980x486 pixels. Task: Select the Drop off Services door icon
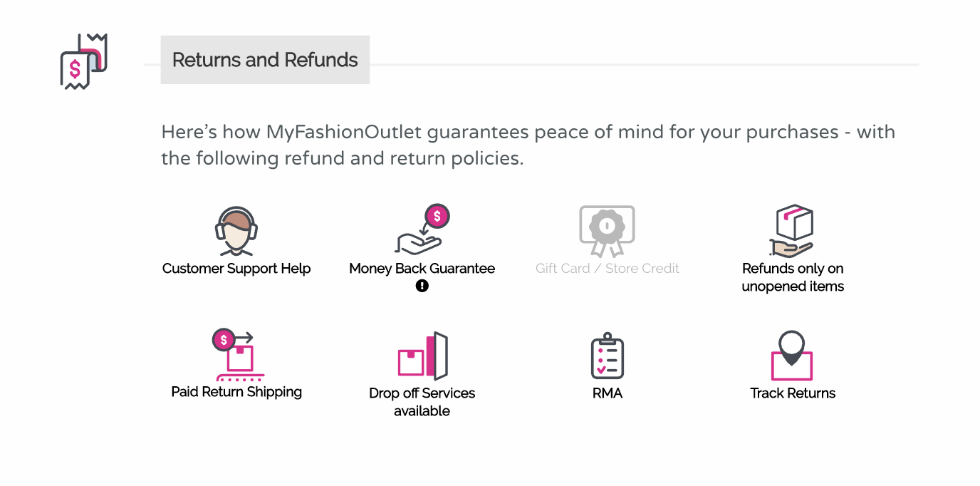(x=422, y=356)
